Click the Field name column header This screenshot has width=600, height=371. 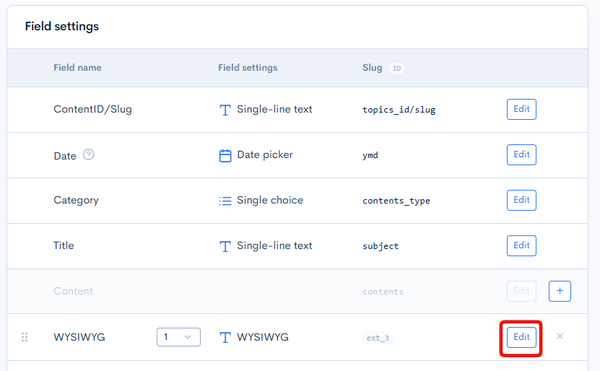click(x=77, y=68)
